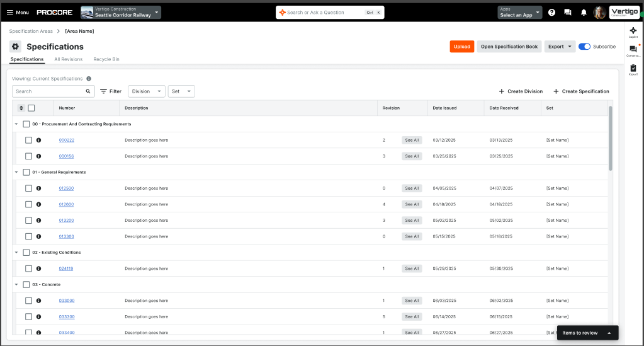Open the Select an App dropdown
The width and height of the screenshot is (644, 346).
520,13
